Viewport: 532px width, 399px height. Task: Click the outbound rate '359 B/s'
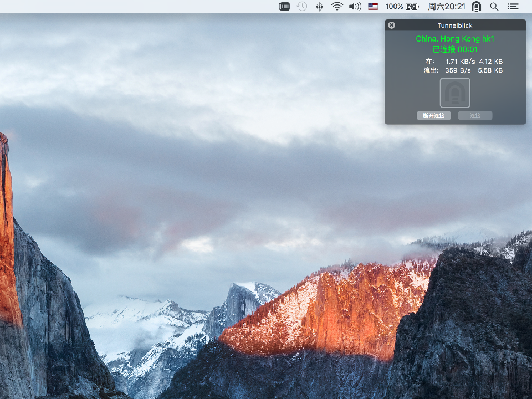click(458, 70)
